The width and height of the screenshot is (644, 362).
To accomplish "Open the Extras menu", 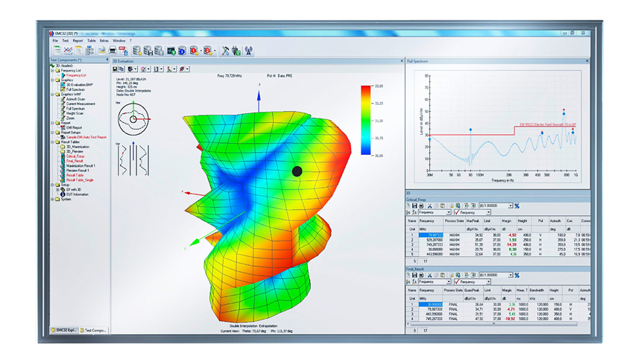I will [x=104, y=41].
